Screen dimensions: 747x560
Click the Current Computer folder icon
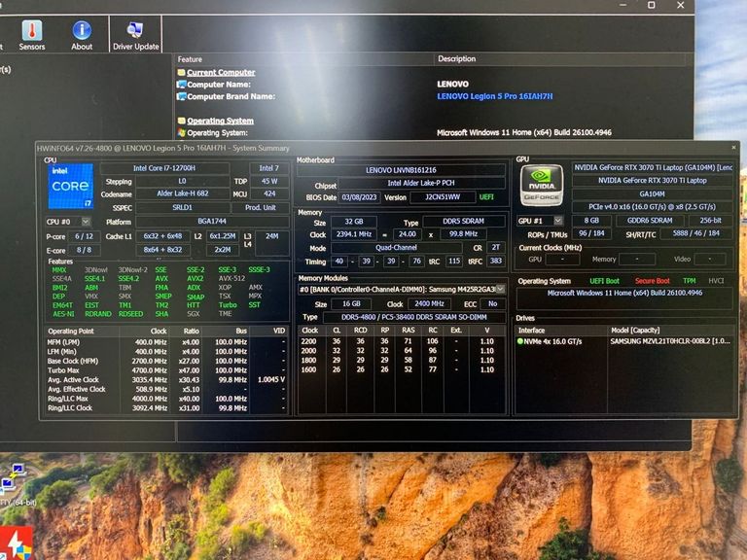pos(181,72)
